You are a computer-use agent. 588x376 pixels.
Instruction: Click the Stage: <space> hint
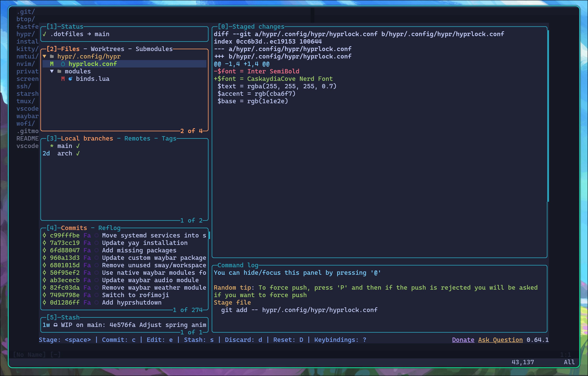coord(65,340)
